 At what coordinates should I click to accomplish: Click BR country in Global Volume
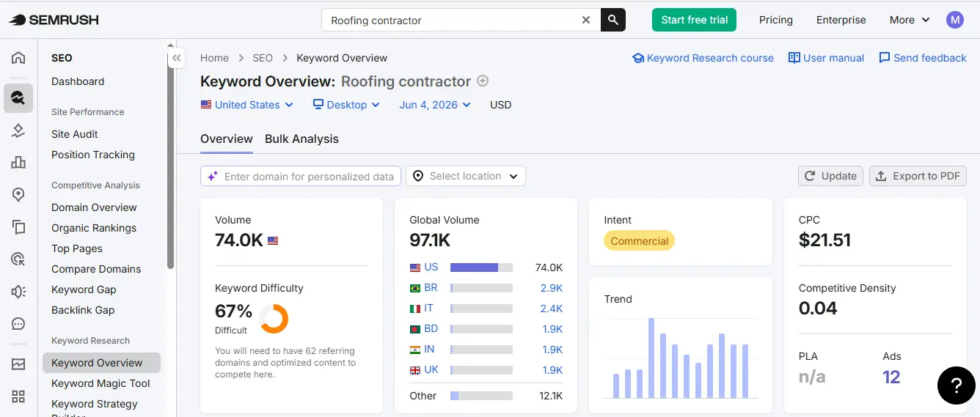tap(431, 288)
